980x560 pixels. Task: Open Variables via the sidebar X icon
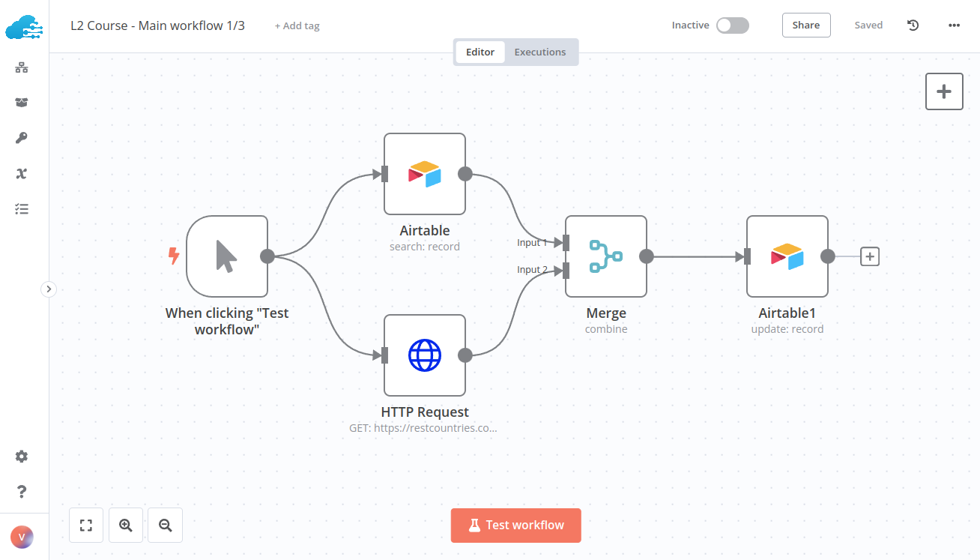[22, 173]
